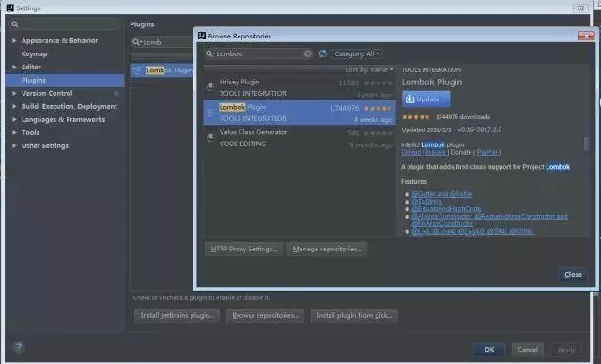Expand Appearance & Behavior settings node

click(14, 40)
